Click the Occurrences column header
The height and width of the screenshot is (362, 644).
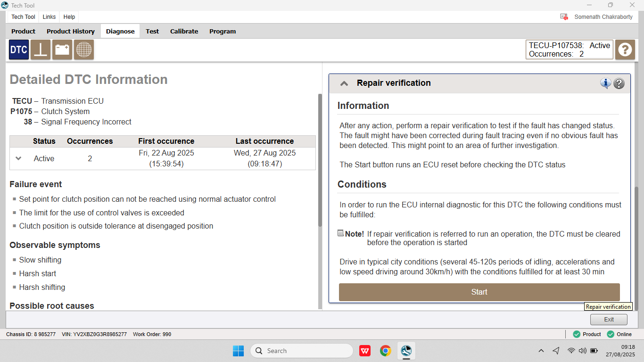(x=90, y=141)
